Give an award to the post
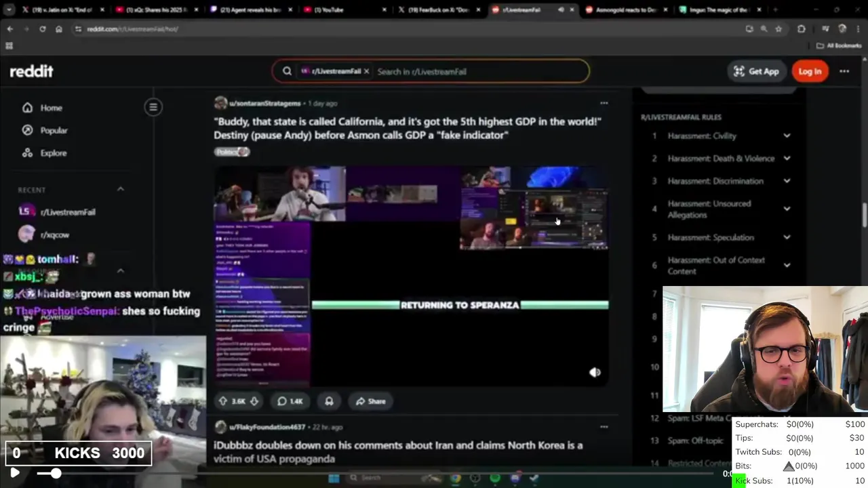Screen dimensions: 868x488 [x=329, y=401]
